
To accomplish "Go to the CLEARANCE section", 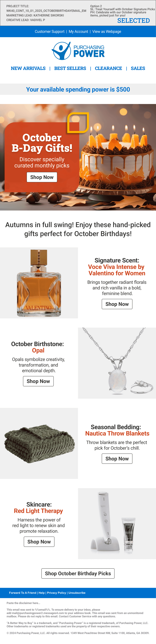I will click(108, 68).
